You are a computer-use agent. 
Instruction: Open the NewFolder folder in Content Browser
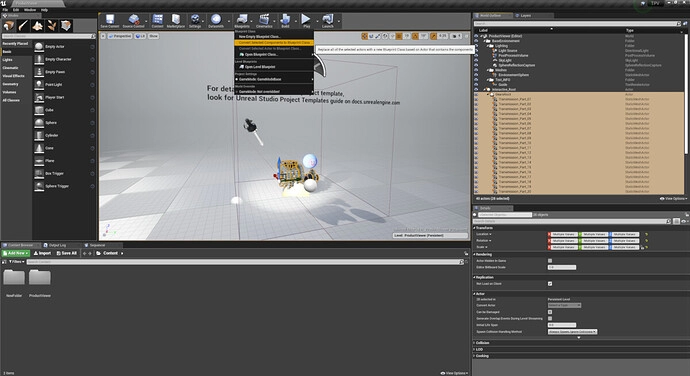[14, 278]
